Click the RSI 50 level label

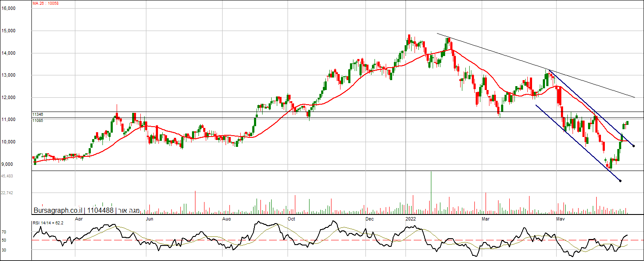pyautogui.click(x=3, y=240)
